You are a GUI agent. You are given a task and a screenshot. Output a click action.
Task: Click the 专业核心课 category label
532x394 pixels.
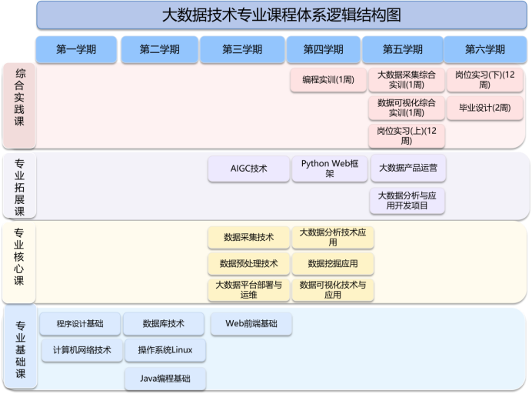pos(20,258)
